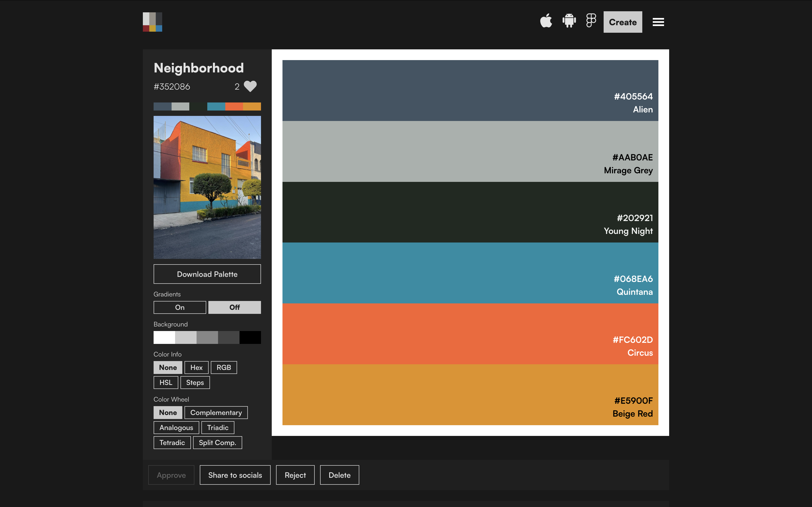The width and height of the screenshot is (812, 507).
Task: Choose Complementary color wheel
Action: click(x=216, y=413)
